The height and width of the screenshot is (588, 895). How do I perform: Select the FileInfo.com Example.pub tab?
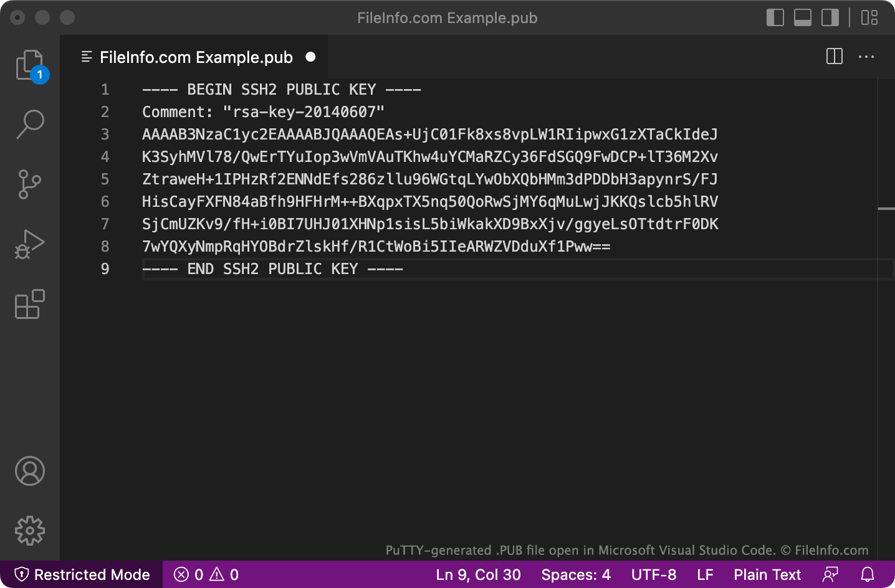tap(196, 57)
